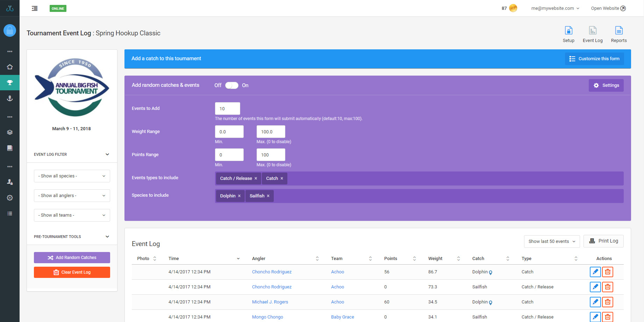
Task: Open the Show all anglers dropdown
Action: pos(72,196)
